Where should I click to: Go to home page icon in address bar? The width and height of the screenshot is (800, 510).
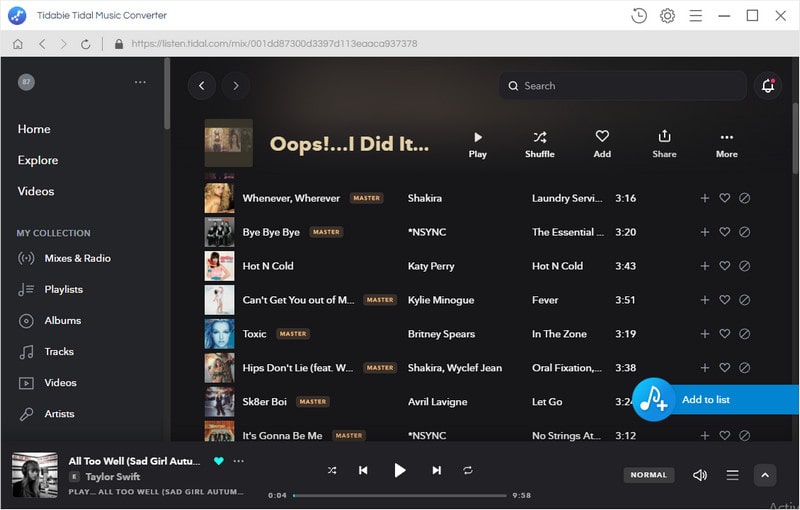pos(18,44)
